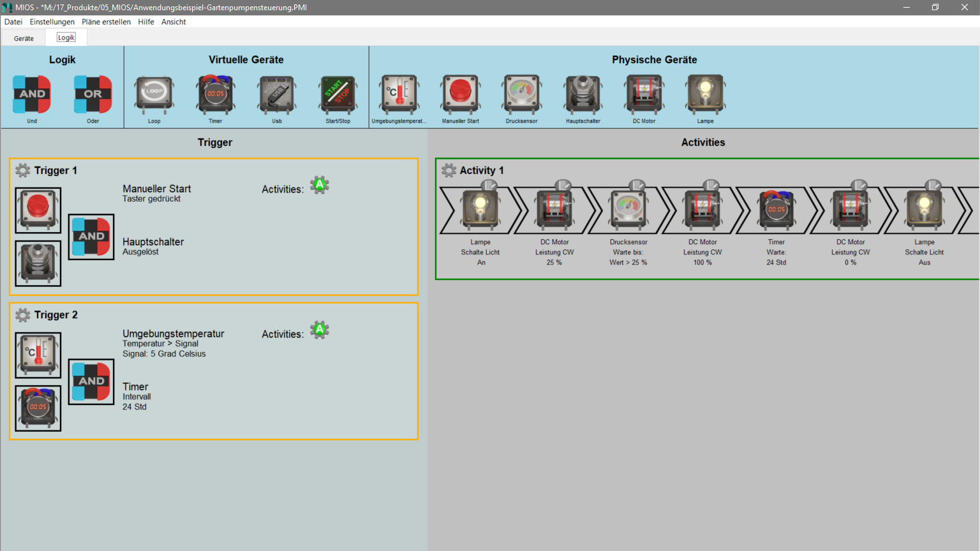Click the green activity badge in Trigger 2

[x=320, y=330]
